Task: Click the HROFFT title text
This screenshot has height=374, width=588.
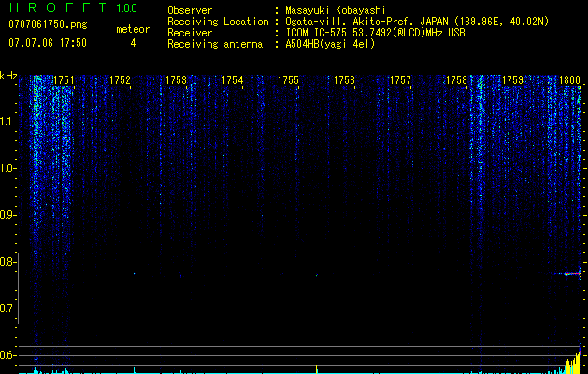Action: point(58,7)
